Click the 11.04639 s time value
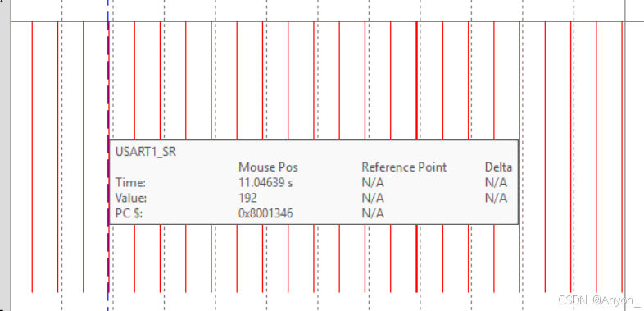 [x=265, y=183]
